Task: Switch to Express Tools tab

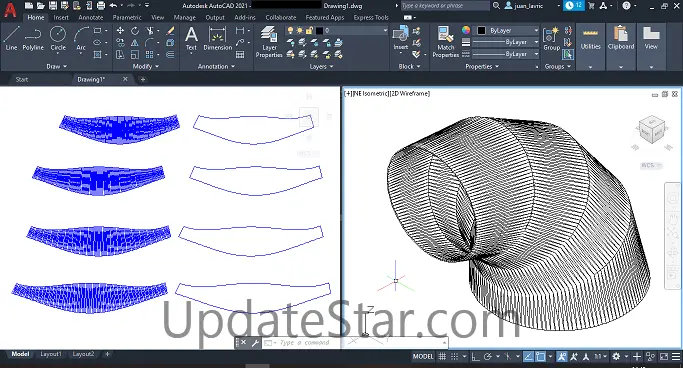Action: click(371, 17)
